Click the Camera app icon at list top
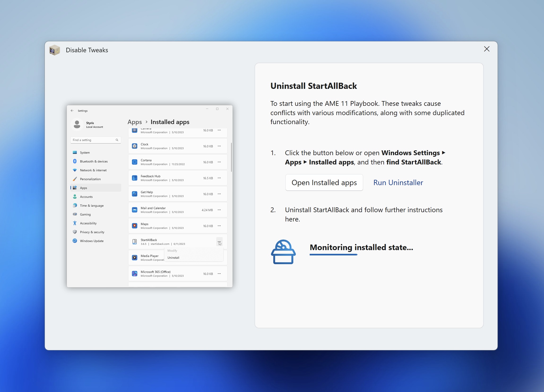Image resolution: width=544 pixels, height=392 pixels. (x=135, y=130)
